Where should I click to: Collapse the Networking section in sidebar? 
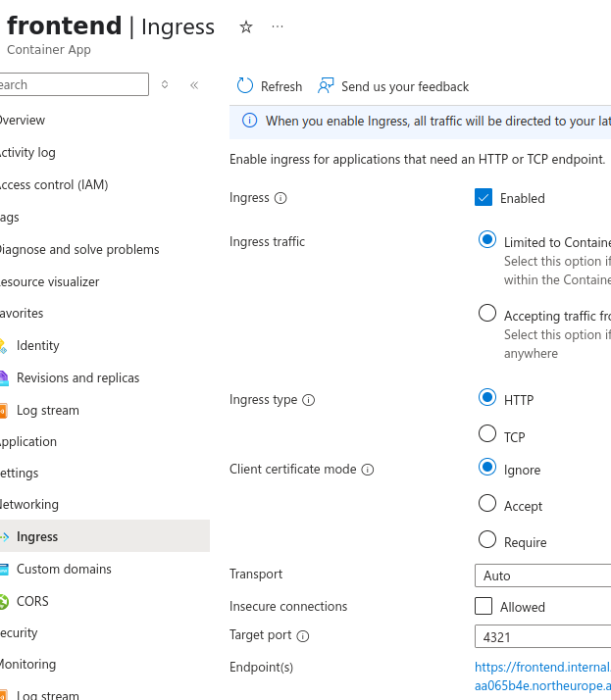[x=29, y=505]
